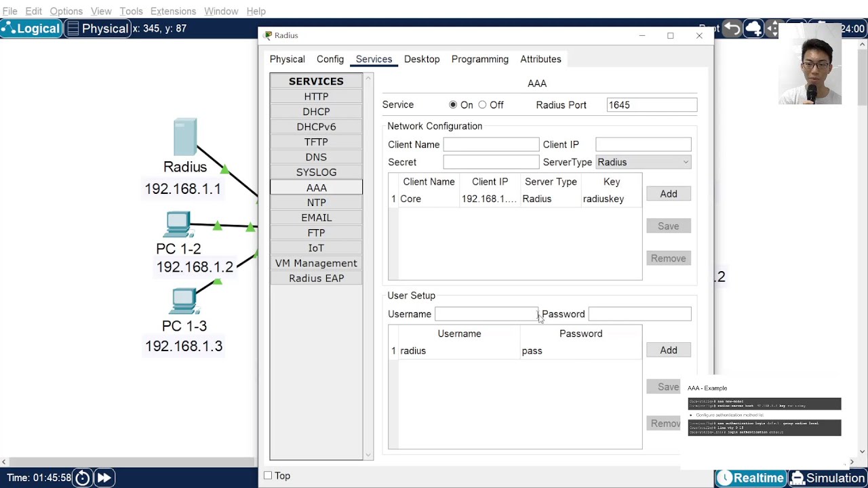This screenshot has height=488, width=868.
Task: Turn the AAA service On
Action: pyautogui.click(x=453, y=105)
